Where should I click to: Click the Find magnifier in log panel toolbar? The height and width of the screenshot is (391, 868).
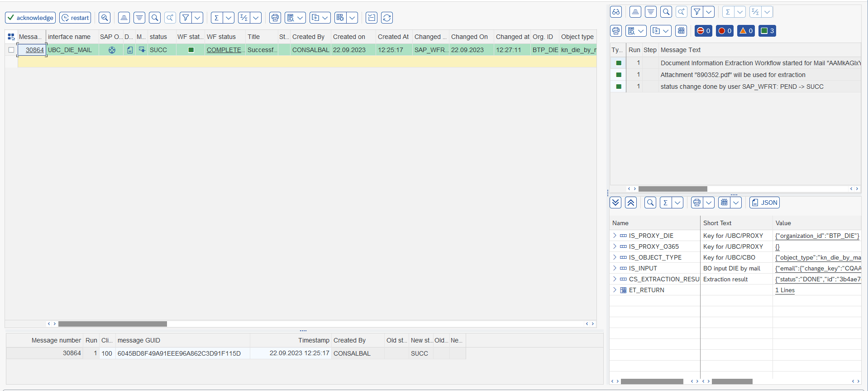click(x=666, y=12)
